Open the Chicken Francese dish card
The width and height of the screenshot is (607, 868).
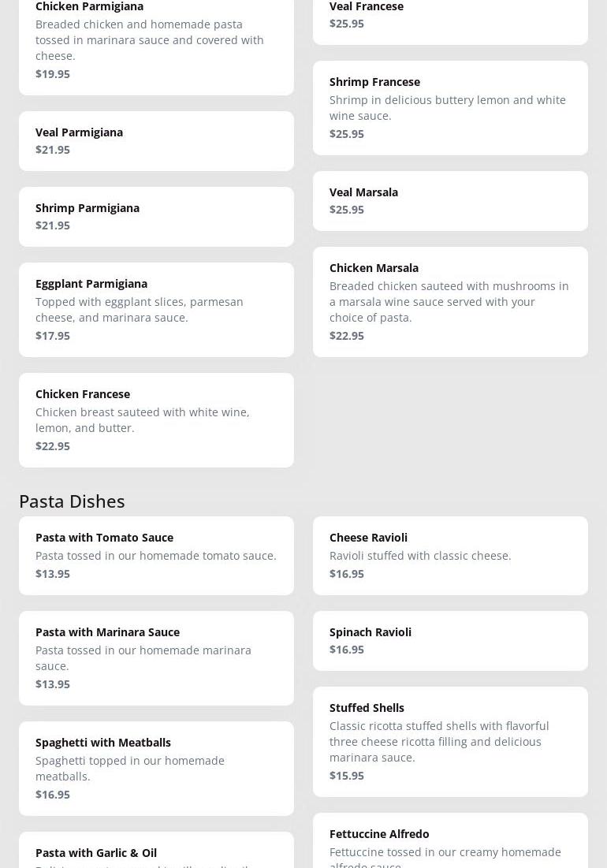(x=156, y=420)
